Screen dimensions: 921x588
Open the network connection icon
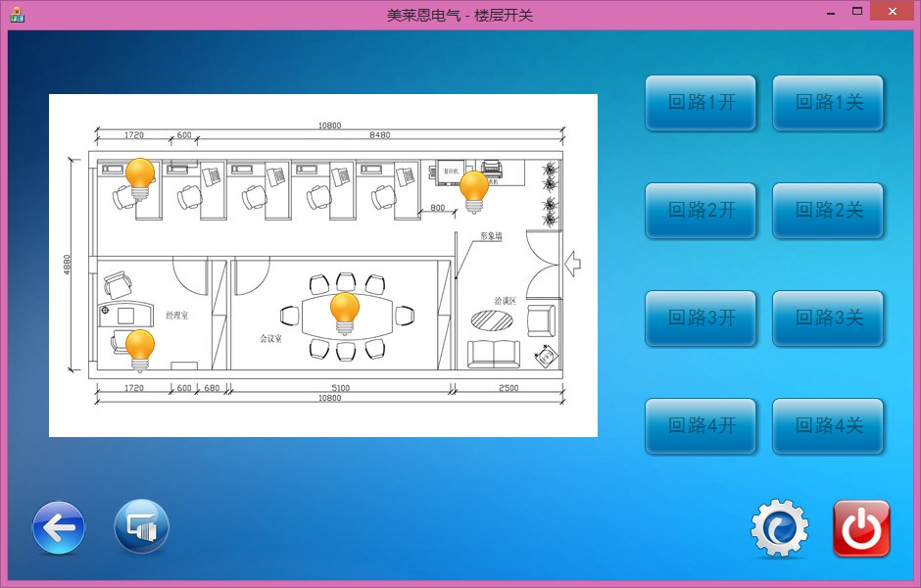[142, 528]
